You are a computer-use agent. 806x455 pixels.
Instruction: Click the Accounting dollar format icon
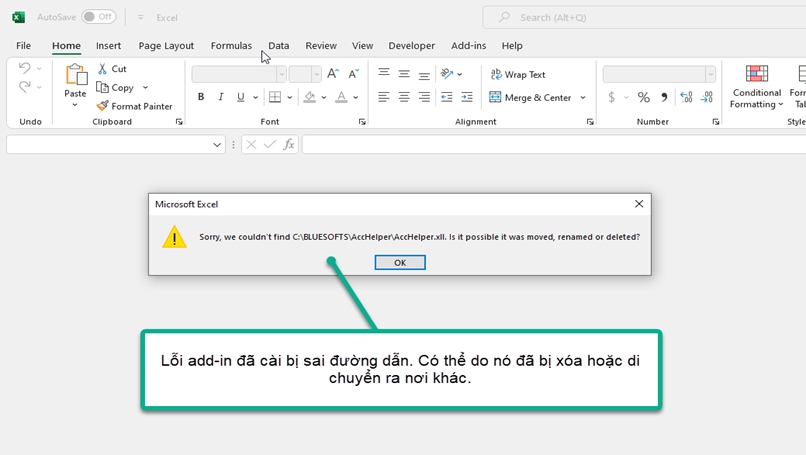[x=612, y=97]
